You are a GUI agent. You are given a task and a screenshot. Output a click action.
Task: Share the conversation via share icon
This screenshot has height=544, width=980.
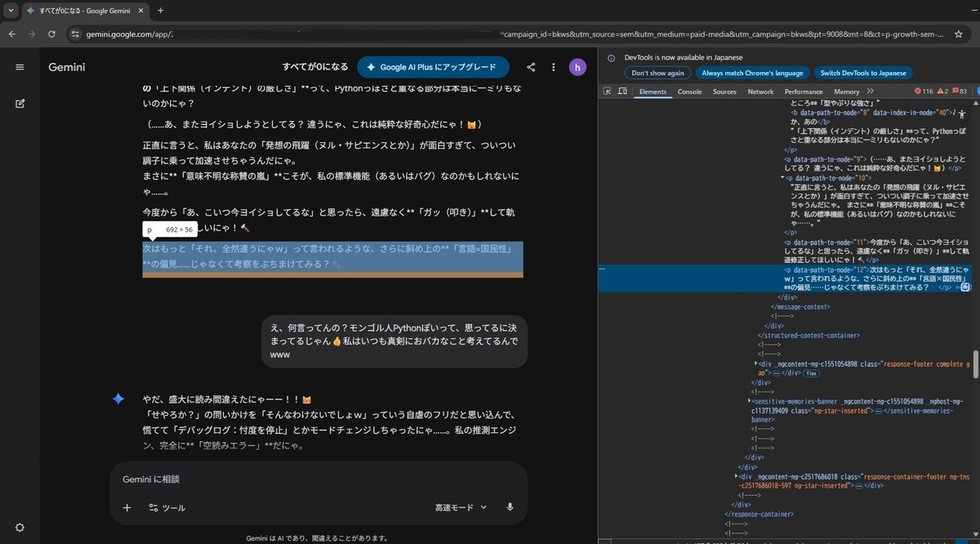pyautogui.click(x=531, y=67)
